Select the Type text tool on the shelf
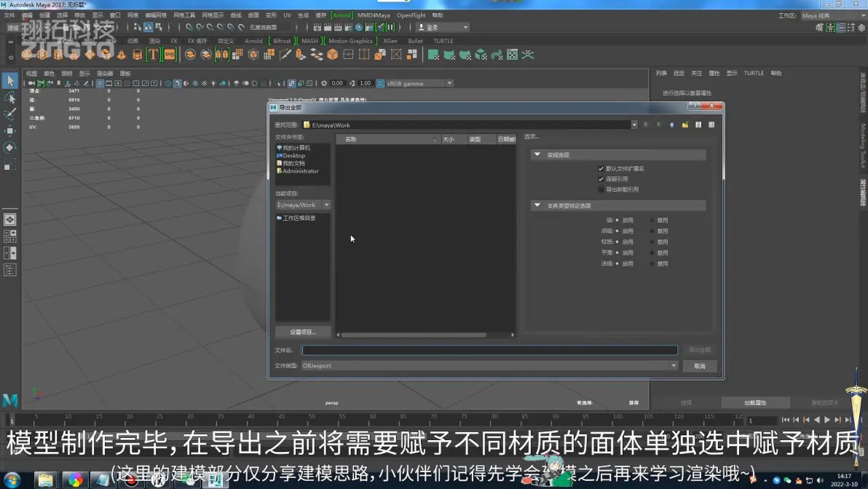The image size is (868, 489). tap(154, 54)
